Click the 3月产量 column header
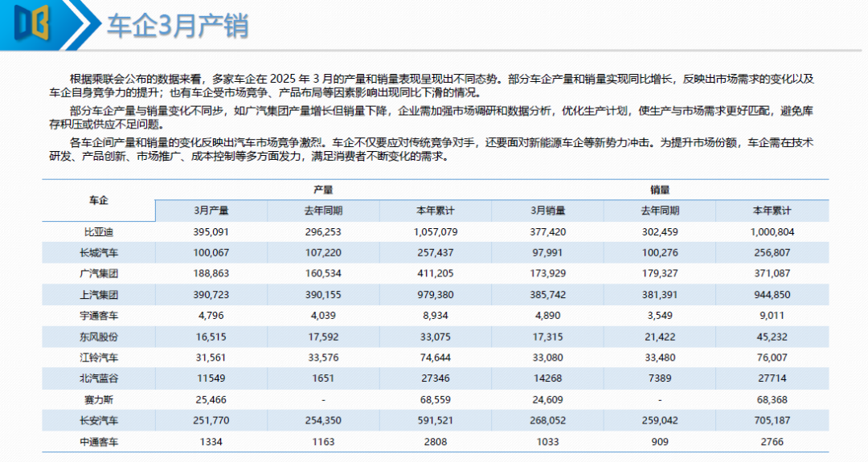 [x=211, y=211]
